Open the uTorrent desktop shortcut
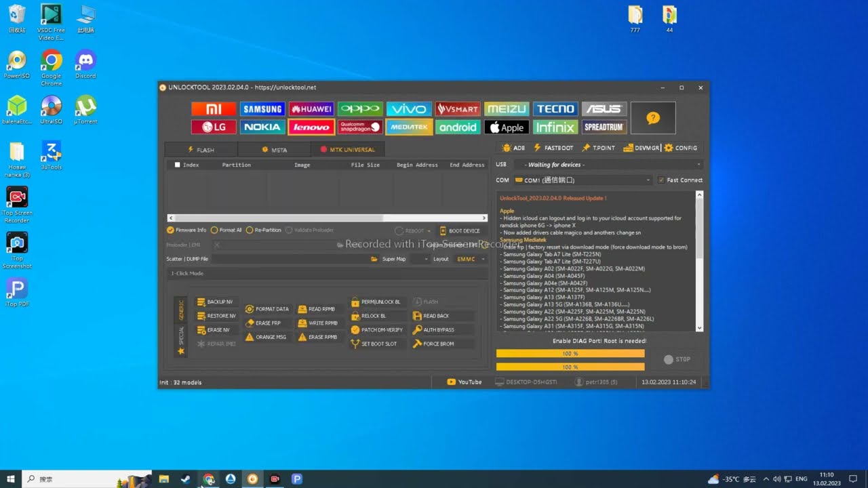868x488 pixels. (x=85, y=109)
